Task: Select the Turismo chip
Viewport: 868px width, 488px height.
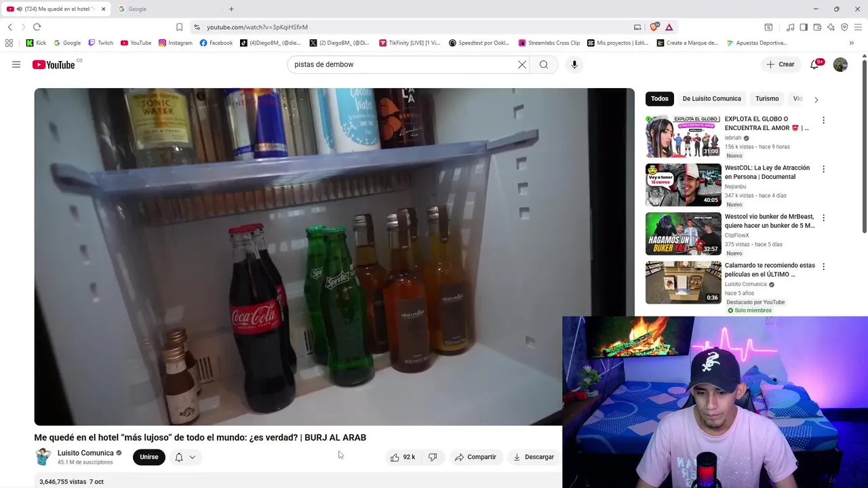Action: pos(767,98)
